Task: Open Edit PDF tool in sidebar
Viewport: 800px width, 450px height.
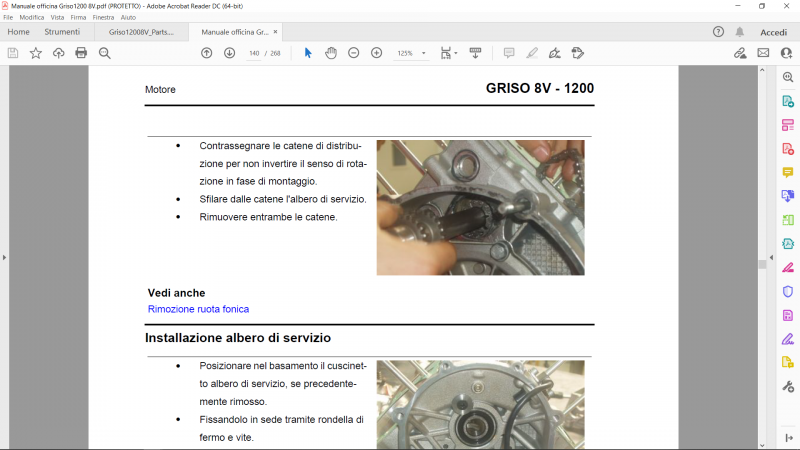Action: [788, 125]
